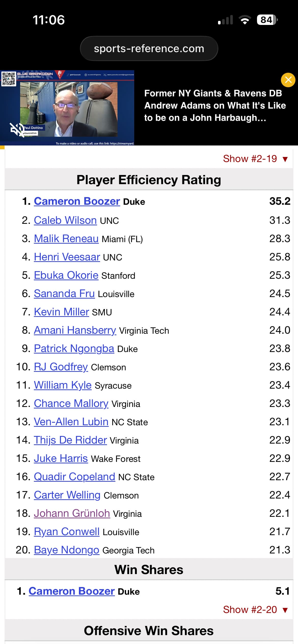
Task: Open Malik Reneau's player link
Action: tap(66, 239)
